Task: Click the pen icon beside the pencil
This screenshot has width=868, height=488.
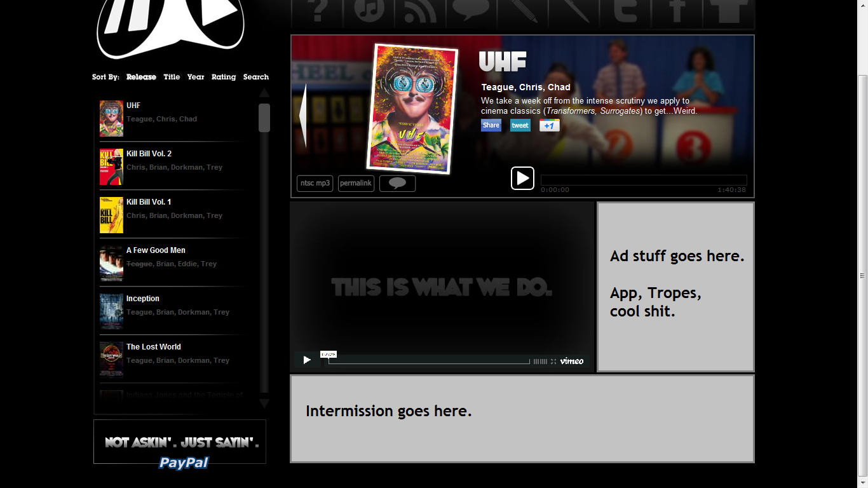Action: [574, 13]
